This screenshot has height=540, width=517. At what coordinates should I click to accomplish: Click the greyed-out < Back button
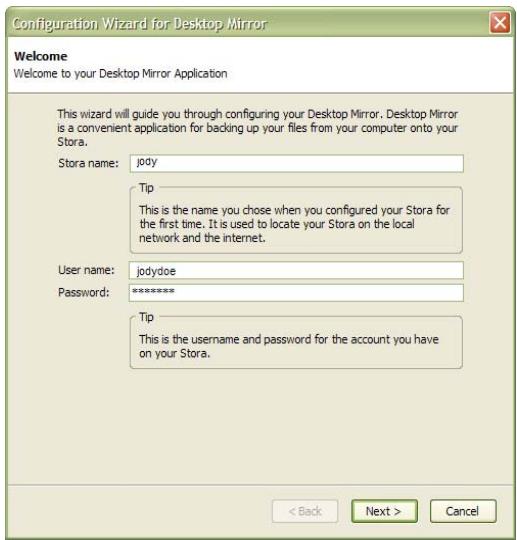305,511
